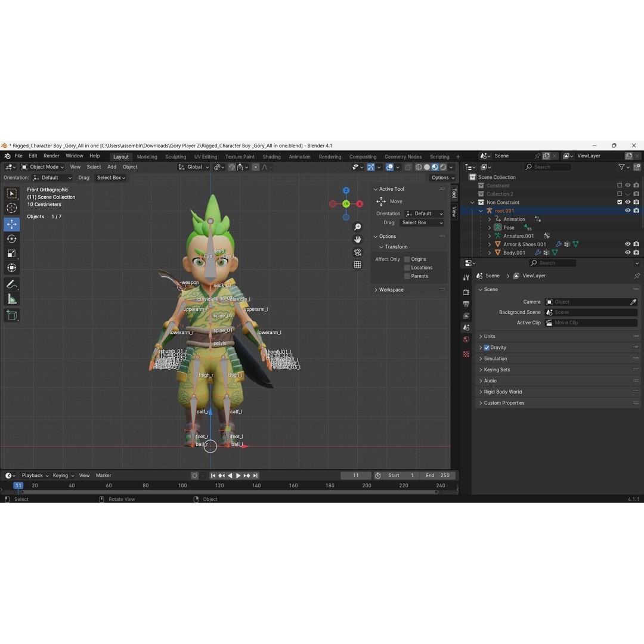
Task: Open the Render menu
Action: (51, 156)
